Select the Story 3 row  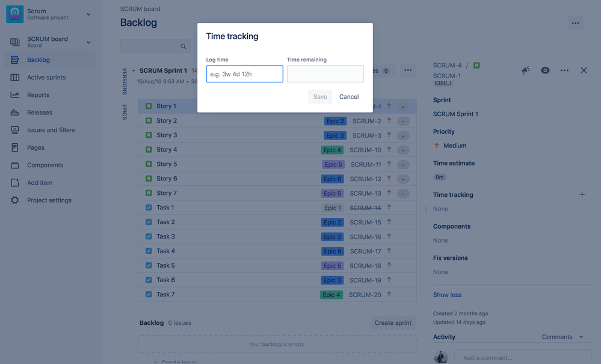[277, 135]
